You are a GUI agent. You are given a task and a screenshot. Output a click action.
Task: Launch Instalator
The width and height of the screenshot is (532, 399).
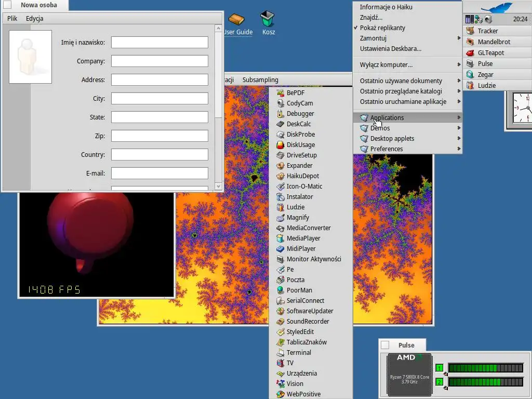click(x=311, y=196)
